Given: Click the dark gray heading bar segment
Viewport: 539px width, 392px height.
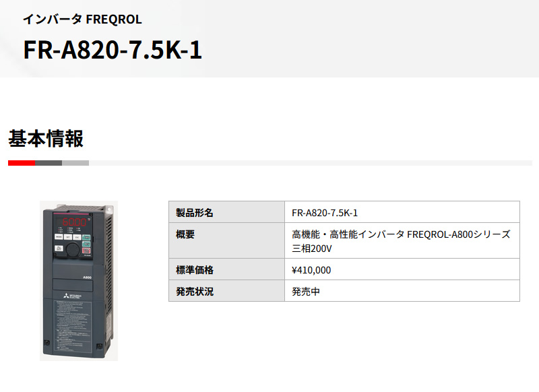Looking at the screenshot, I should [49, 163].
